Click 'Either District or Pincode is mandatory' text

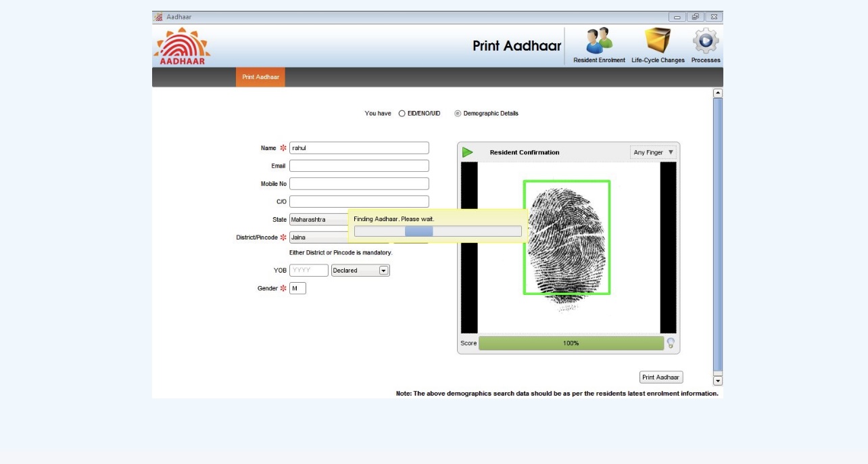[341, 252]
